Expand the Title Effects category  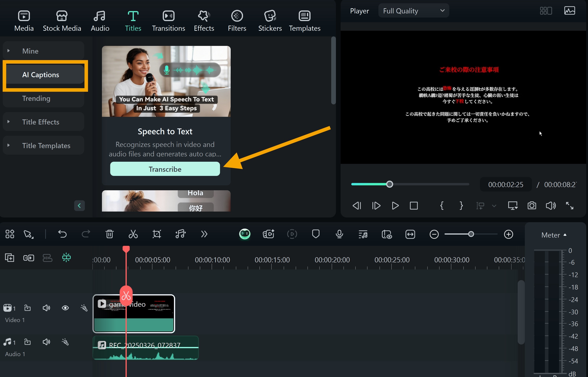click(x=41, y=122)
